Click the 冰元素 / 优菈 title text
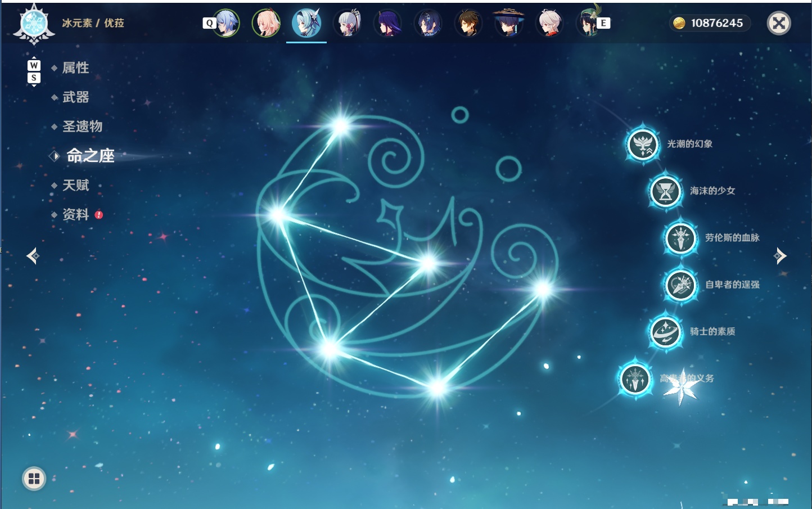 pos(93,23)
